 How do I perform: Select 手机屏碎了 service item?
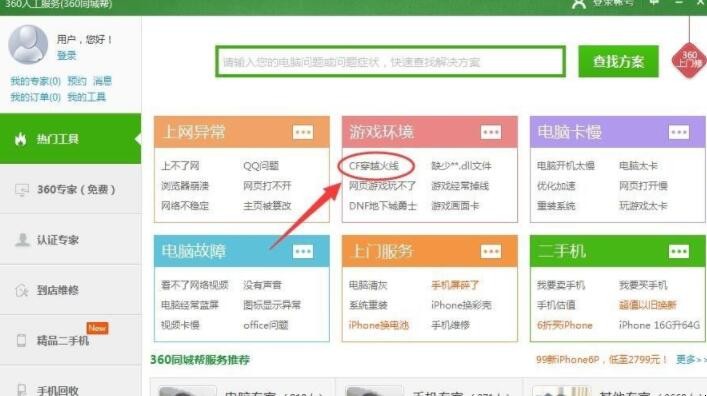point(455,285)
